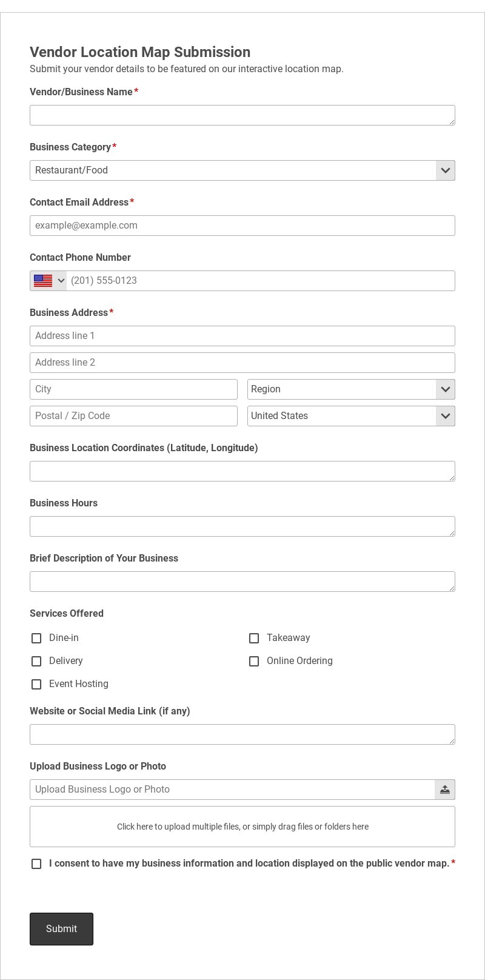Check the Takeaway checkbox
The width and height of the screenshot is (485, 980).
pos(254,638)
